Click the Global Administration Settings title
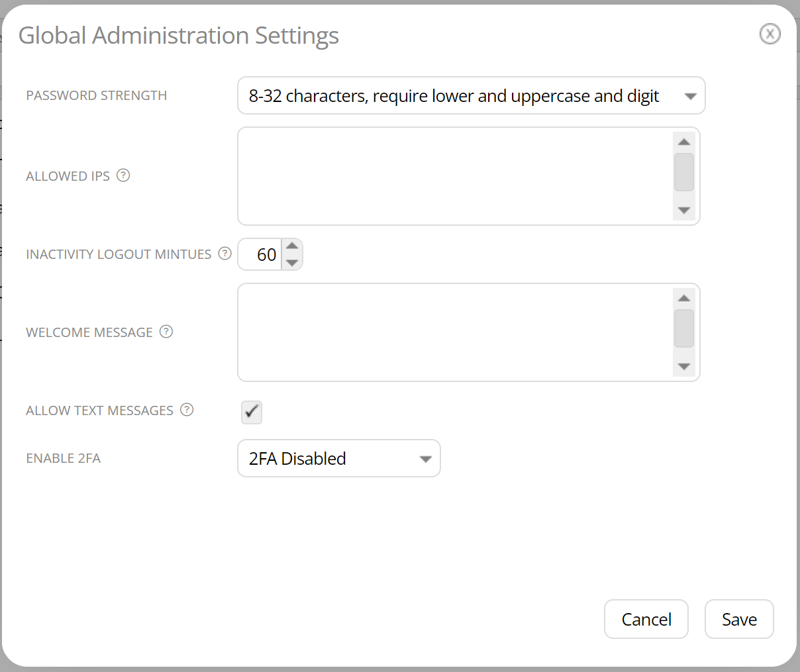The image size is (800, 672). (x=179, y=36)
